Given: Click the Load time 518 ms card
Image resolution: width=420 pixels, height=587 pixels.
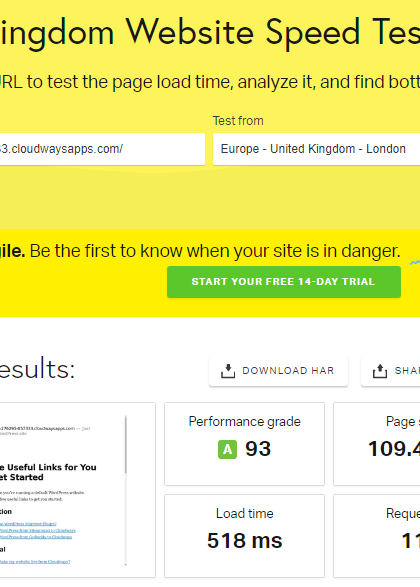Looking at the screenshot, I should click(244, 536).
